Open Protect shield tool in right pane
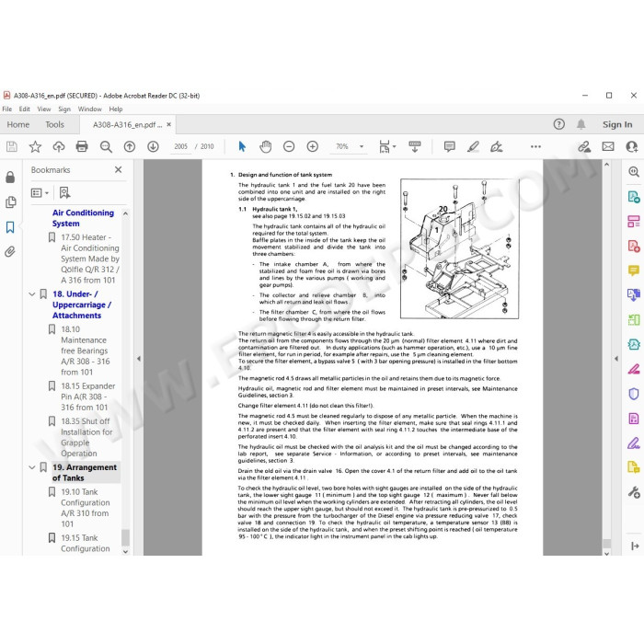 point(634,394)
